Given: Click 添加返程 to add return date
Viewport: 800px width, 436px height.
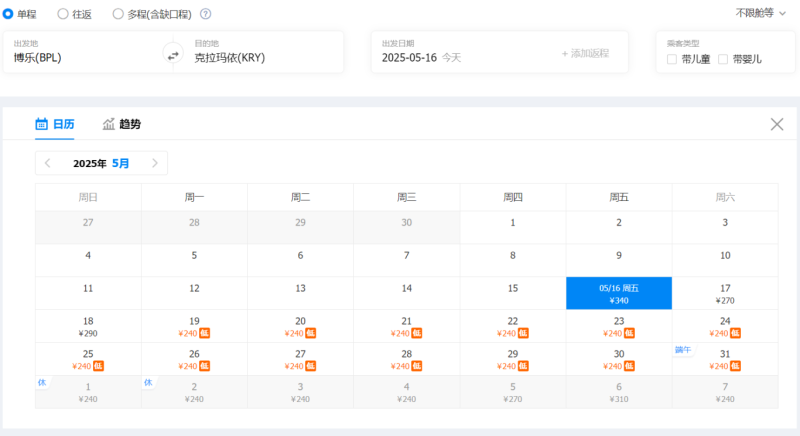Looking at the screenshot, I should [585, 54].
